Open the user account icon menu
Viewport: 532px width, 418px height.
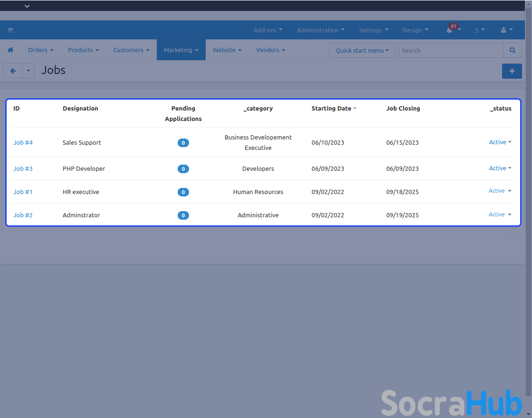click(x=506, y=30)
